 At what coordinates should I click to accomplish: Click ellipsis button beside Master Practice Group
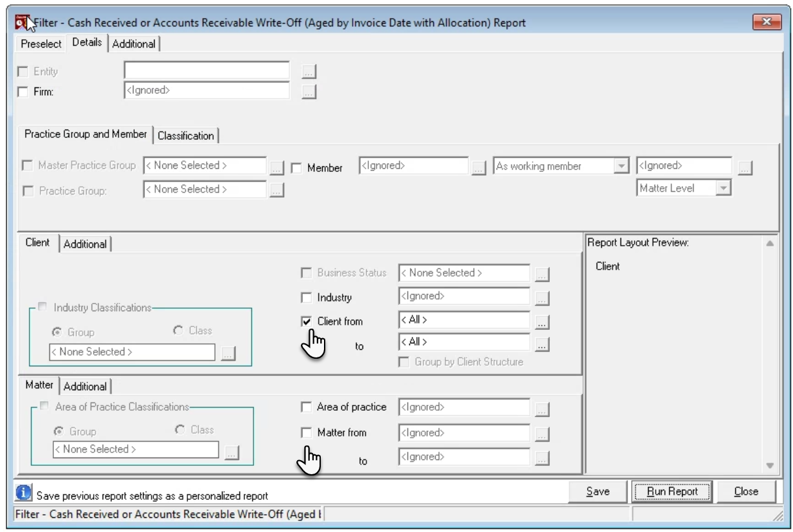point(277,167)
